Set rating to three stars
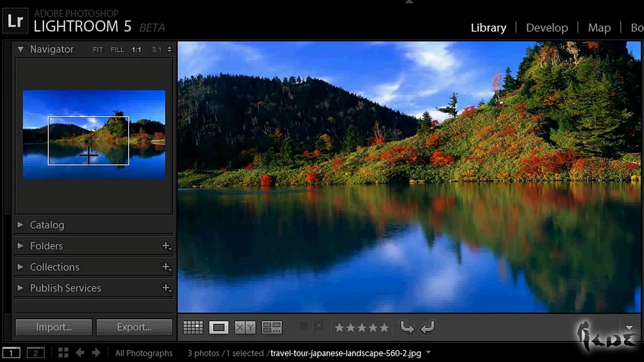This screenshot has width=644, height=362. pos(362,328)
